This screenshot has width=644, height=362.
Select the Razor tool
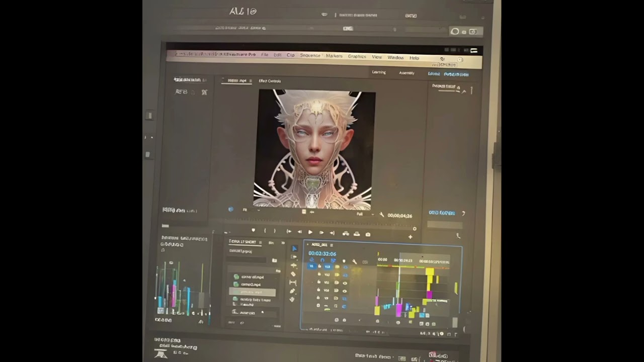pos(293,274)
